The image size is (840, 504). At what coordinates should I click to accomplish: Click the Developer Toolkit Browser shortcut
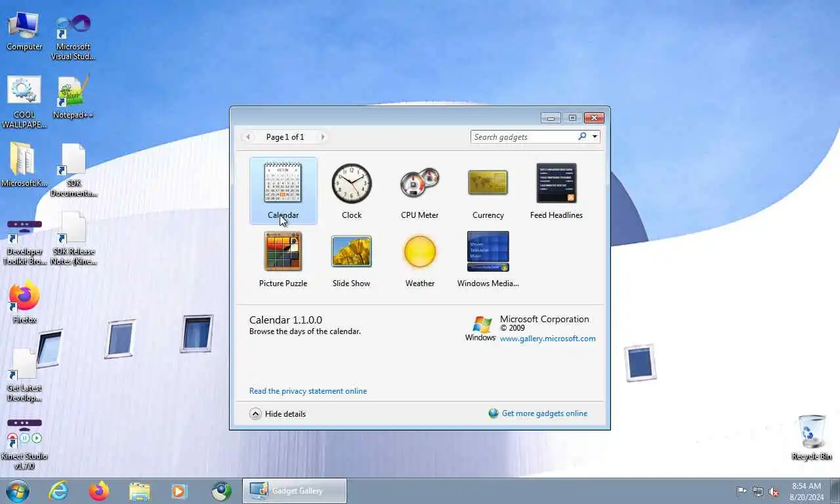tap(24, 241)
